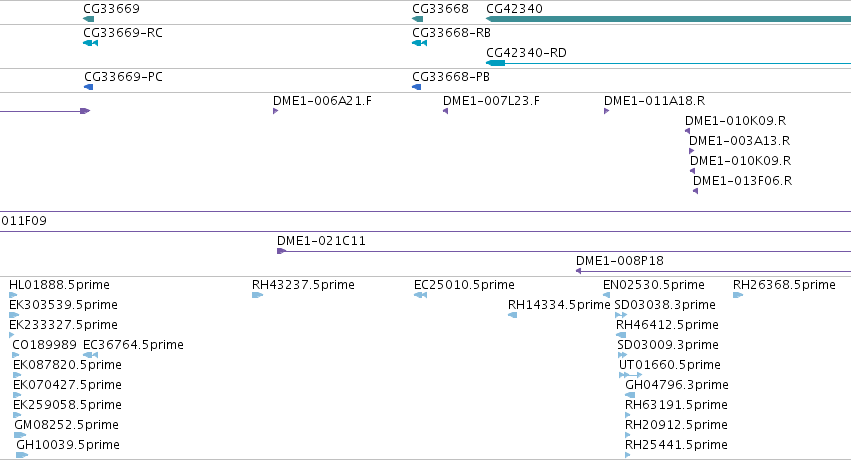Select the CG33668-PB protein label
This screenshot has width=851, height=460.
(451, 76)
